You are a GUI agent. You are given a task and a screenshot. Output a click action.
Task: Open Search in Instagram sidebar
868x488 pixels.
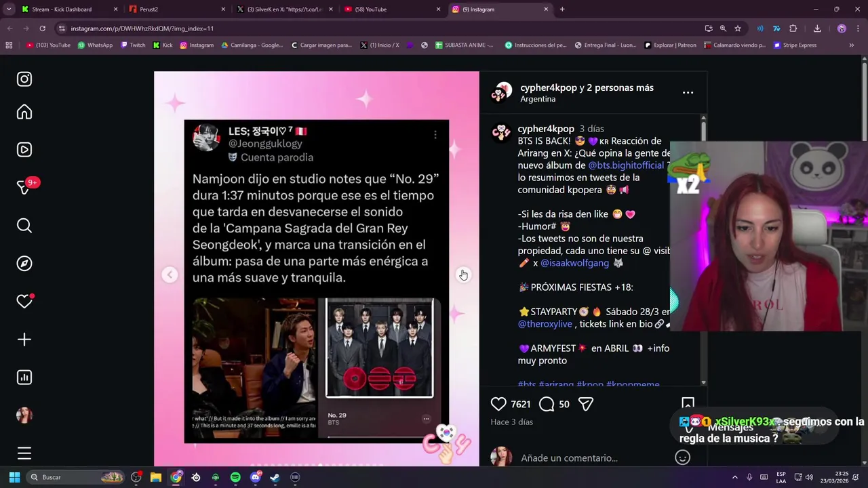click(x=24, y=226)
